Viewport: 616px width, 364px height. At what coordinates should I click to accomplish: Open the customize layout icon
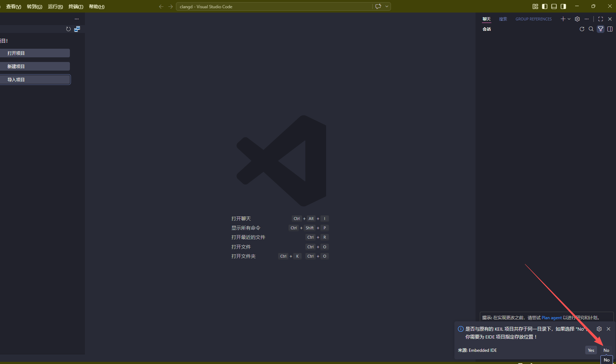(x=535, y=6)
